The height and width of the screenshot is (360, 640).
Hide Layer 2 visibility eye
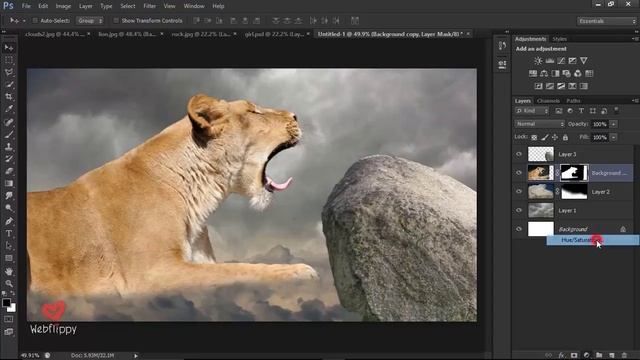click(519, 191)
